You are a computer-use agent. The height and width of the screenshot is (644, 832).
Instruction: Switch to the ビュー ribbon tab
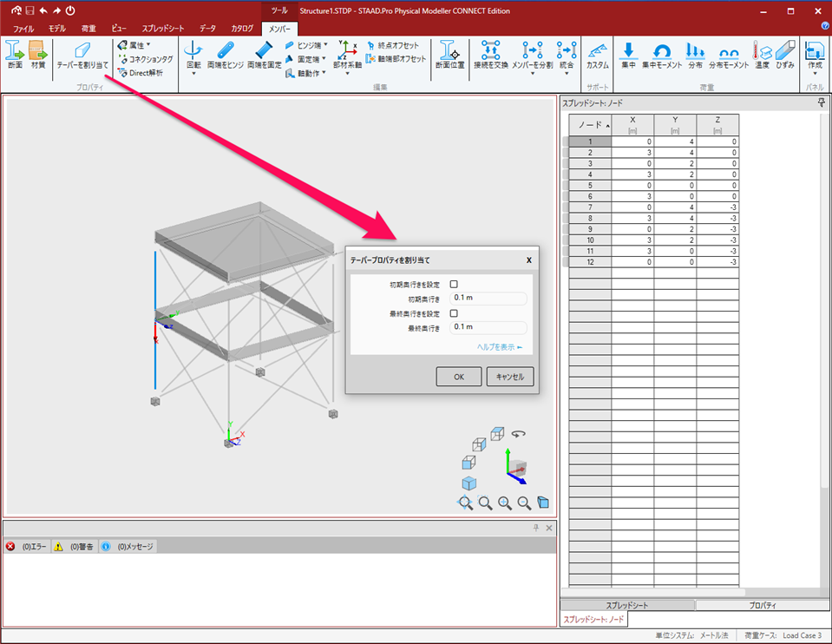(119, 29)
